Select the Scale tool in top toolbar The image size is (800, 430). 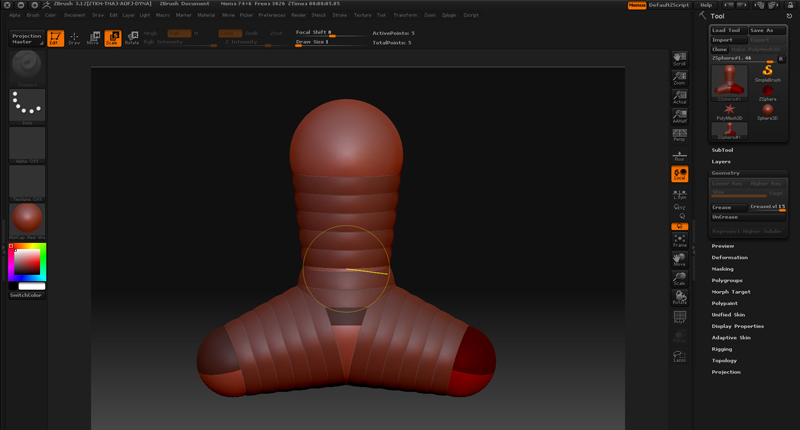(112, 38)
